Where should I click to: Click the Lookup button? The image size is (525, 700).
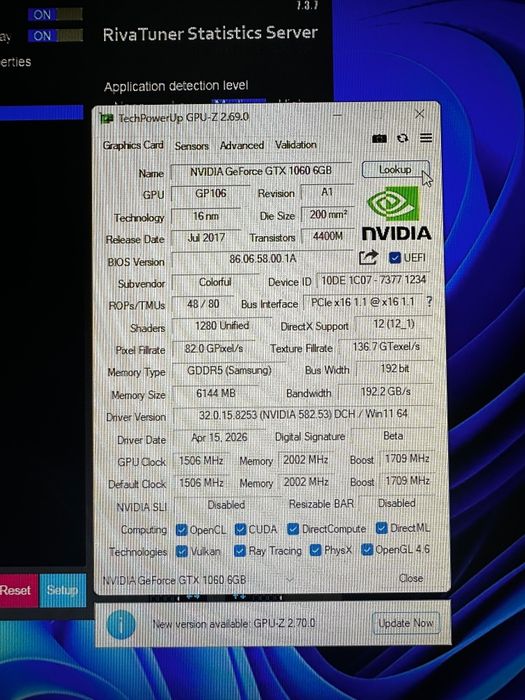pyautogui.click(x=395, y=170)
